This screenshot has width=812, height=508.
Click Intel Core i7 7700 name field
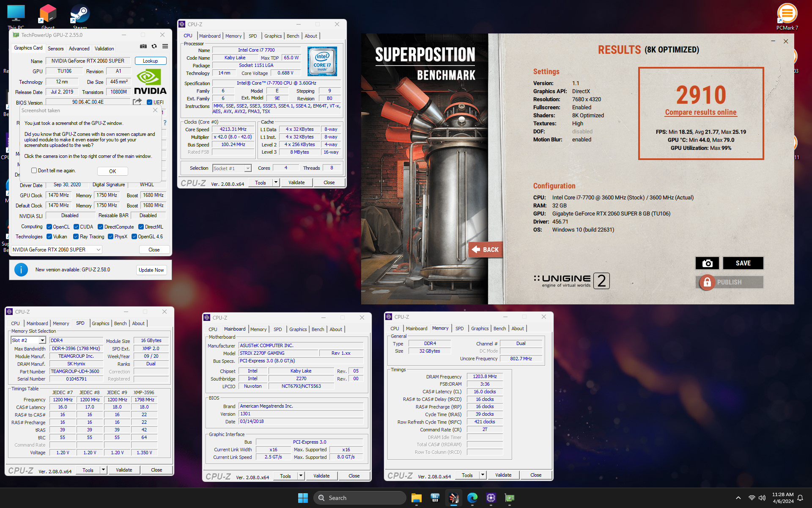point(256,50)
